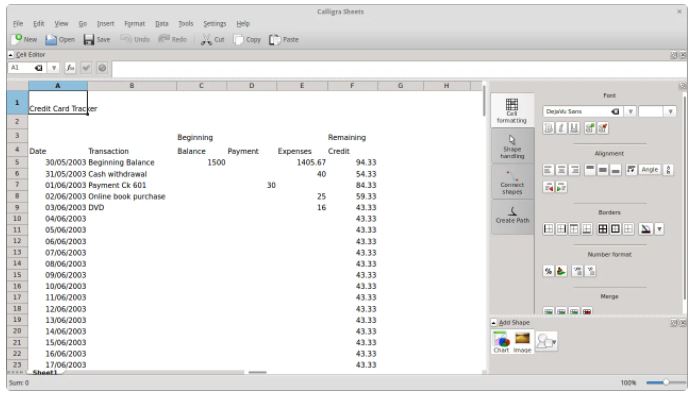Decrease indent icon
This screenshot has height=396, width=693.
point(548,187)
